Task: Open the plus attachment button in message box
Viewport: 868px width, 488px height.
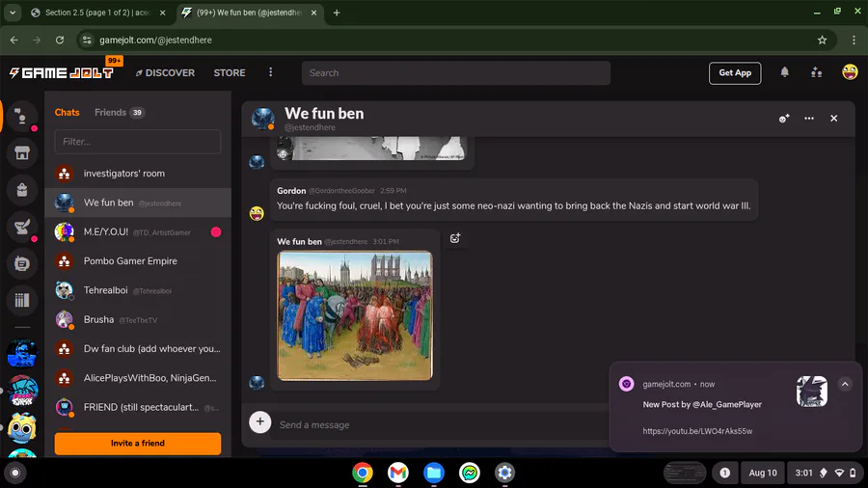Action: tap(260, 422)
